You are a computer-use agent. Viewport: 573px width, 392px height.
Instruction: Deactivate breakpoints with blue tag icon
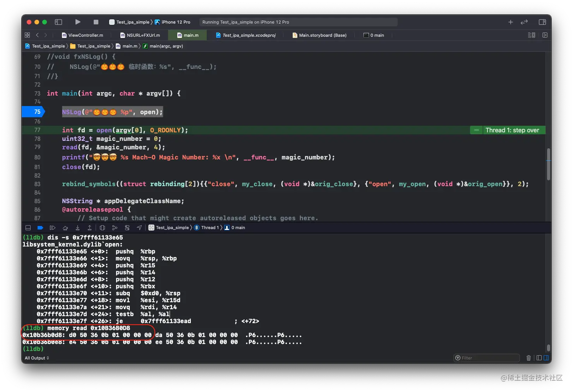coord(40,228)
